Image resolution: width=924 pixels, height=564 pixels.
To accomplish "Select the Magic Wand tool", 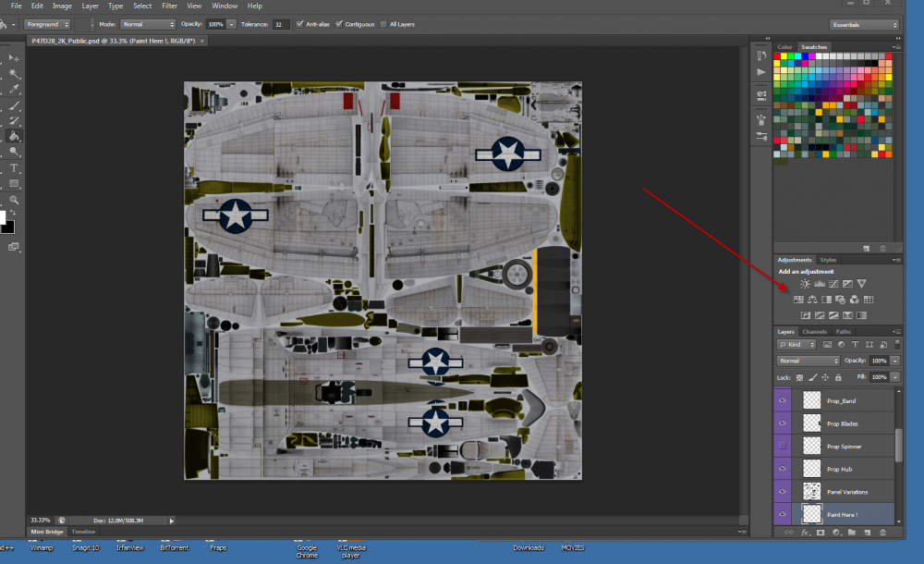I will [x=15, y=73].
